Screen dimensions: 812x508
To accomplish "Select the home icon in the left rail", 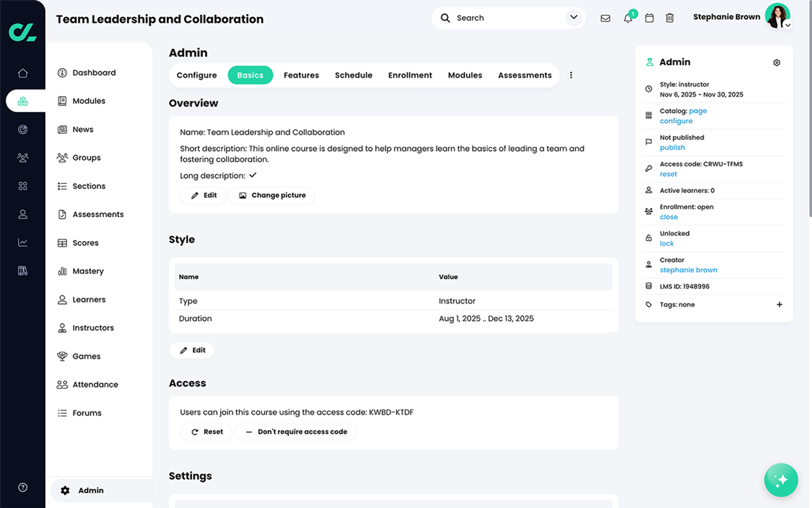I will tap(23, 72).
